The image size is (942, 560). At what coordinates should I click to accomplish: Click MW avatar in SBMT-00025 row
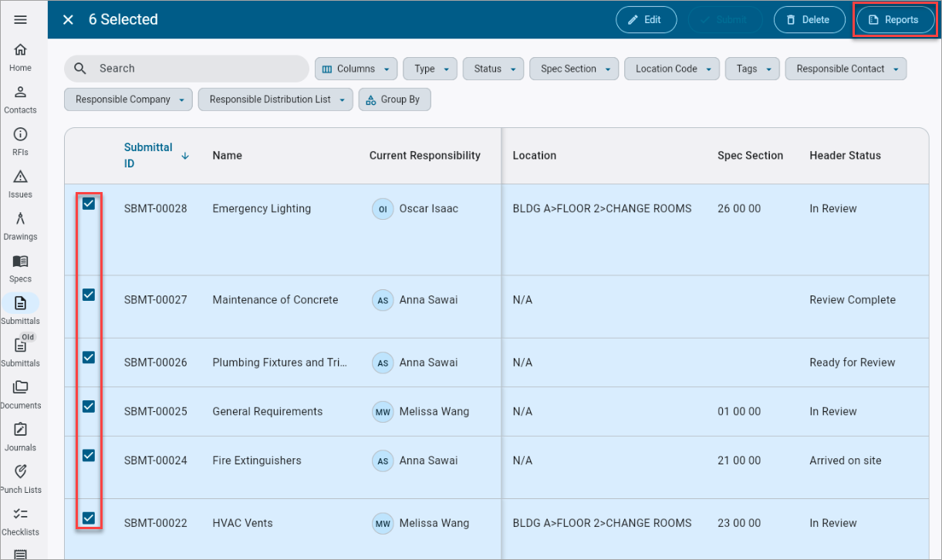383,412
